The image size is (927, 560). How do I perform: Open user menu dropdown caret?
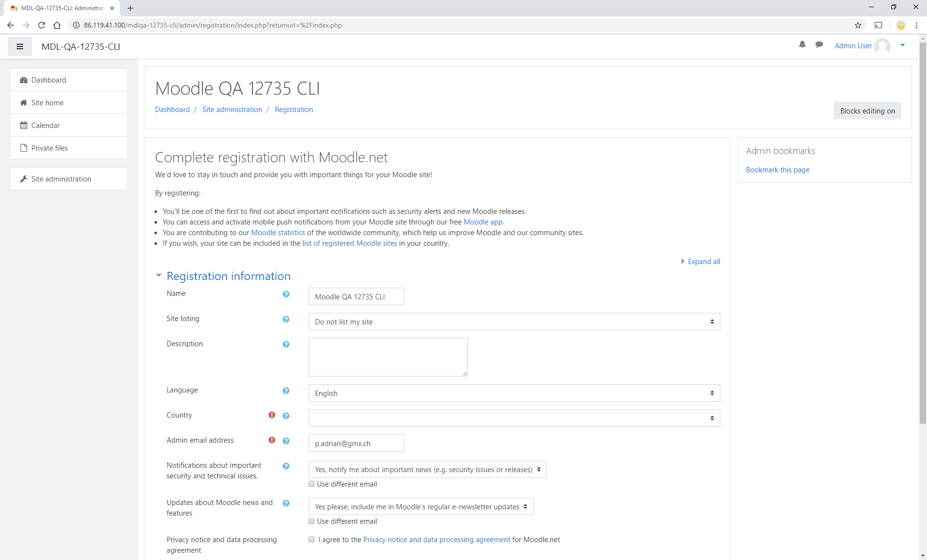click(902, 45)
